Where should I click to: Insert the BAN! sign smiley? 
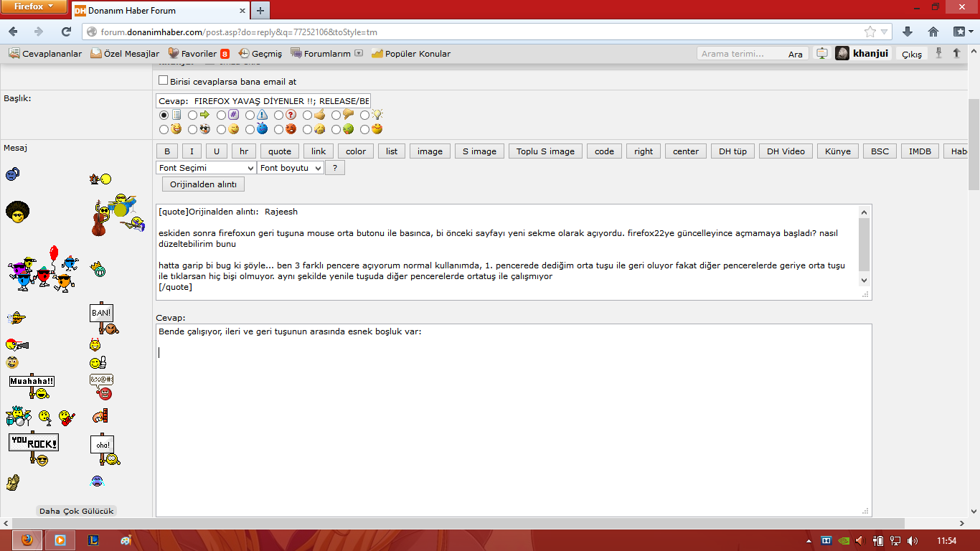click(x=103, y=319)
